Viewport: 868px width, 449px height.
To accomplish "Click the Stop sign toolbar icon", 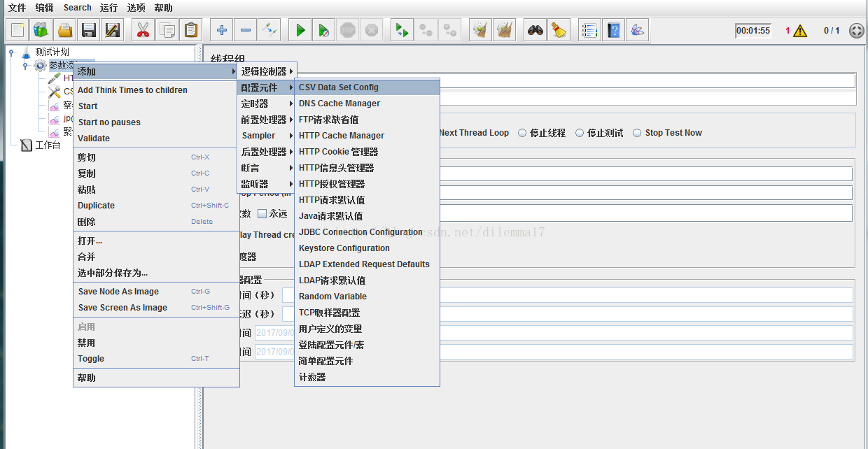I will tap(348, 30).
